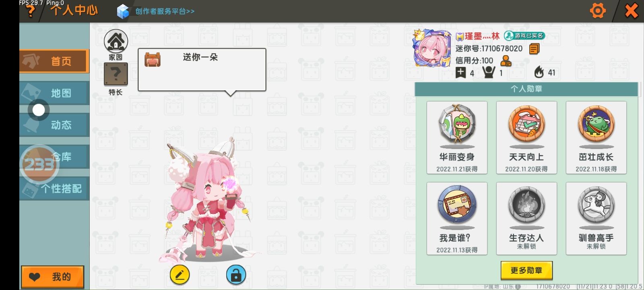This screenshot has height=290, width=644.
Task: Copy the mini ID with the clipboard icon
Action: [x=534, y=49]
